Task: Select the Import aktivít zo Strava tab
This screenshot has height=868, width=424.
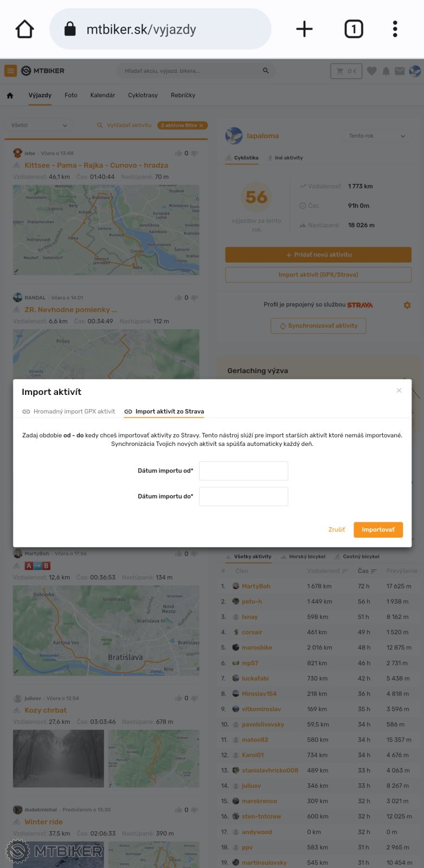Action: (x=164, y=412)
